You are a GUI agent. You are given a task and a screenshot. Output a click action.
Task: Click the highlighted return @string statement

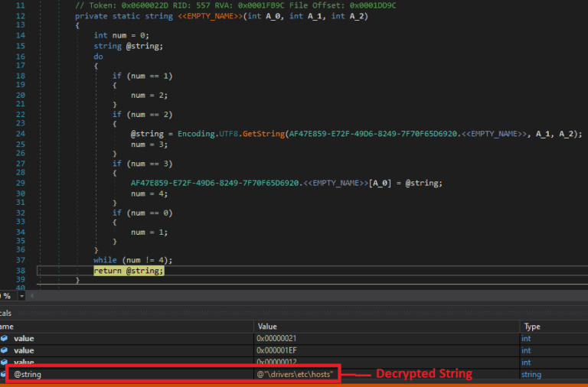click(x=129, y=271)
